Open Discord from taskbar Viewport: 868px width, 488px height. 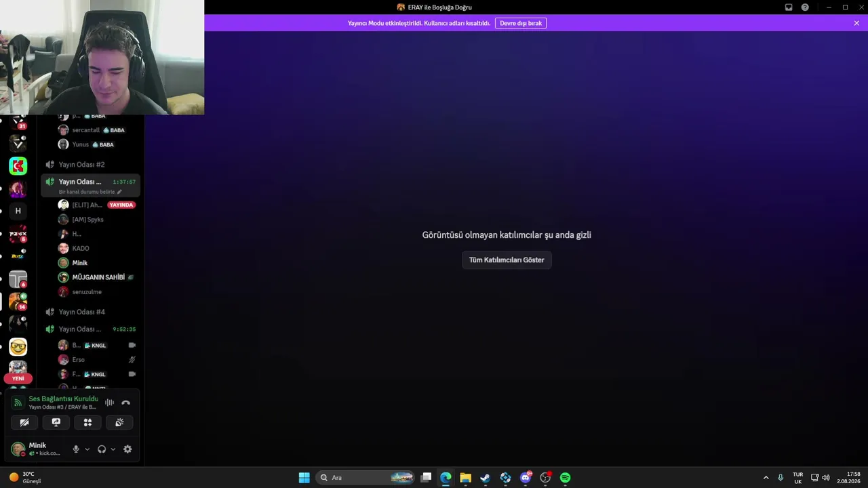tap(526, 478)
